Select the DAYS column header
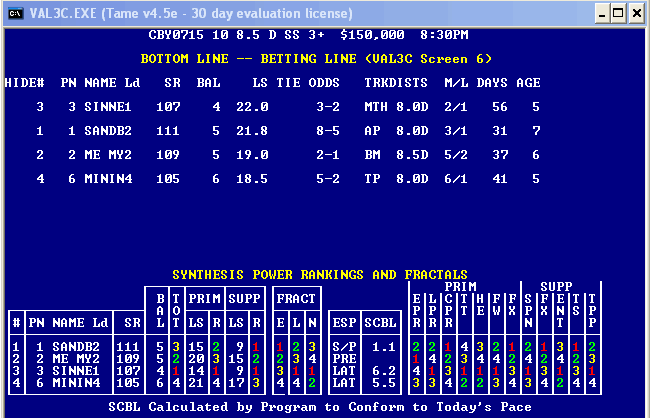The height and width of the screenshot is (418, 650). click(x=492, y=83)
